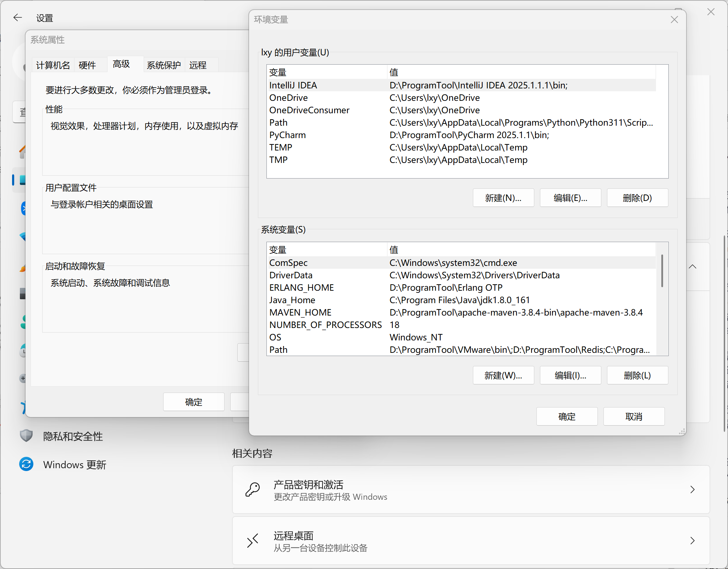Collapse the section with the up chevron
The image size is (728, 569).
coord(692,267)
